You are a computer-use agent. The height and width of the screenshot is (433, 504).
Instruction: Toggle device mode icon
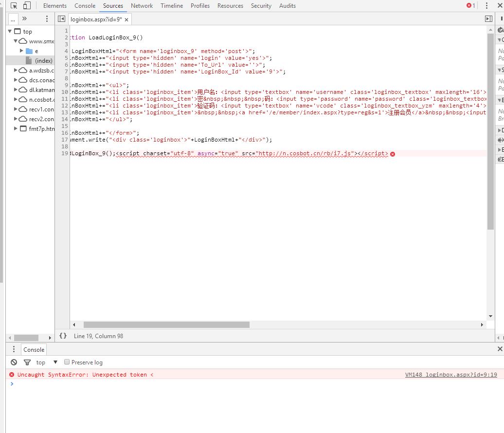pyautogui.click(x=27, y=6)
